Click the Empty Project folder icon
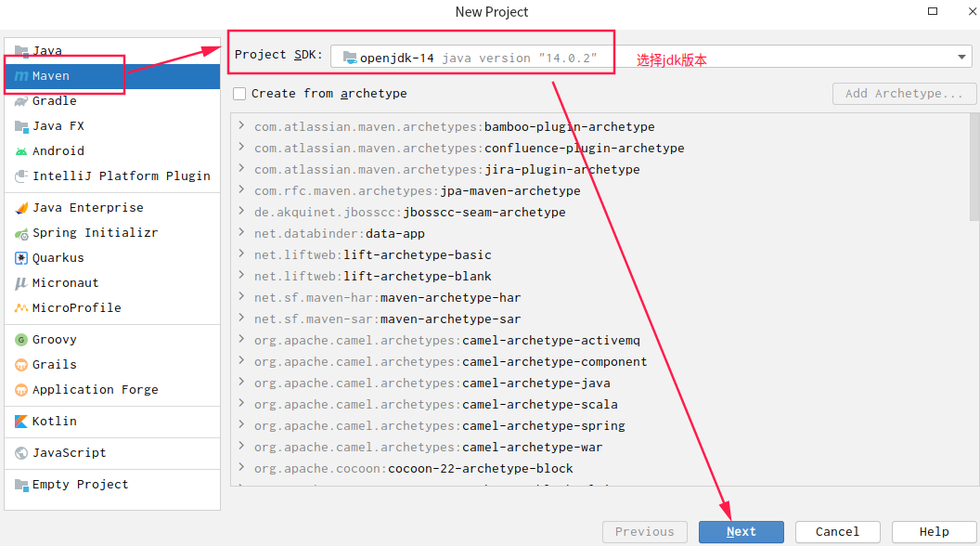This screenshot has height=546, width=980. coord(21,485)
